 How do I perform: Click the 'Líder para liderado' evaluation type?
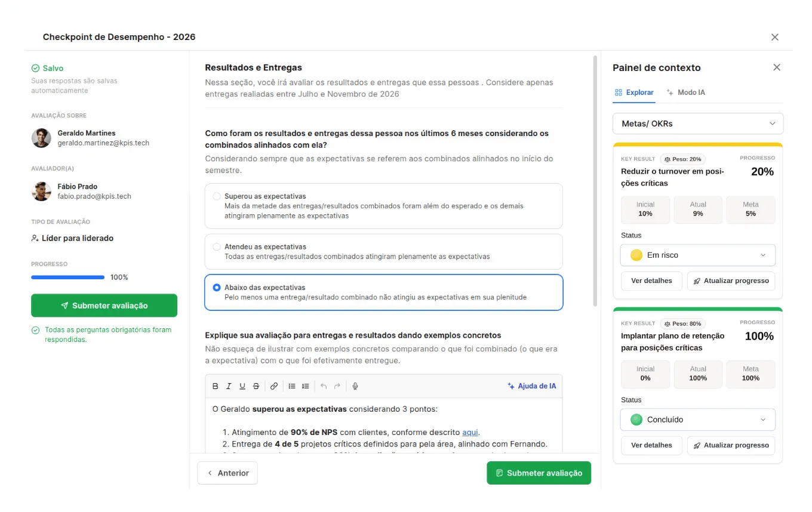(x=72, y=238)
